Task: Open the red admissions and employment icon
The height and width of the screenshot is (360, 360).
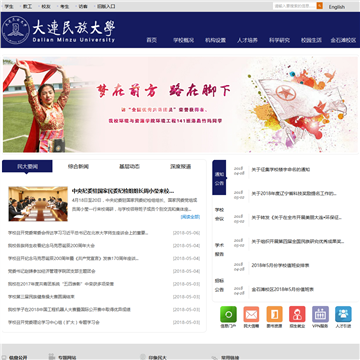Action: pos(297,314)
